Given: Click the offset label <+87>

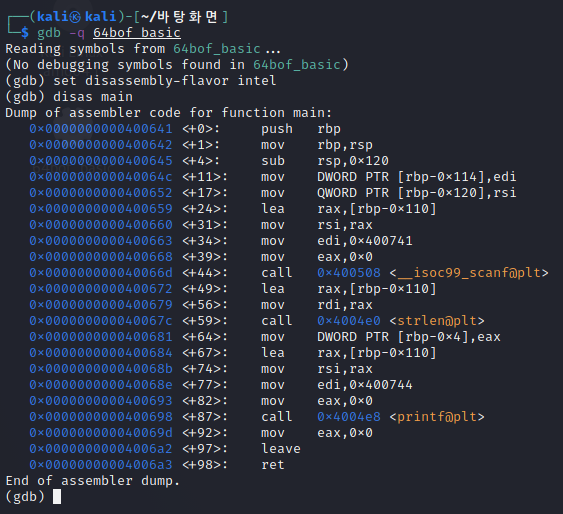Looking at the screenshot, I should point(205,417).
